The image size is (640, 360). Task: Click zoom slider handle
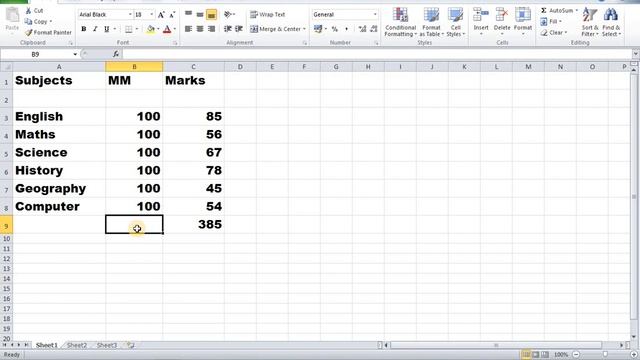pos(605,354)
